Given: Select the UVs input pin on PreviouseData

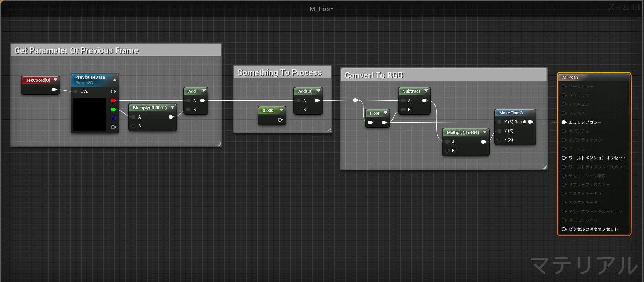Looking at the screenshot, I should pos(76,92).
